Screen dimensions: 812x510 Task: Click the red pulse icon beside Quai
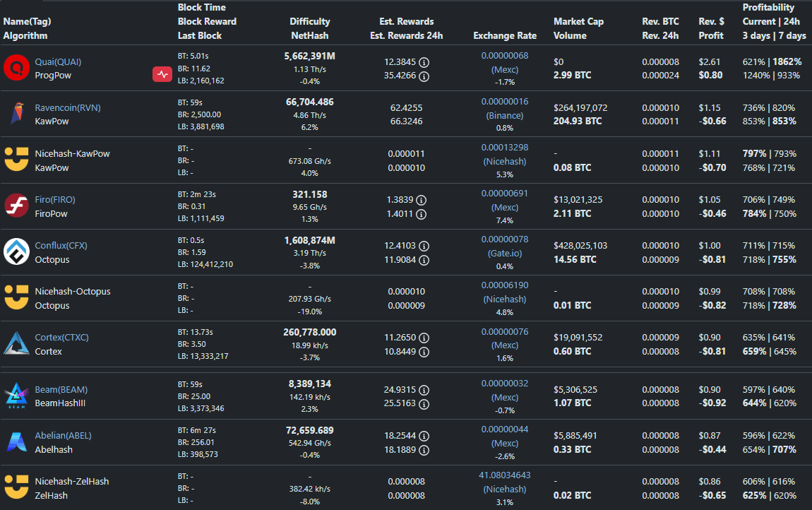click(162, 74)
